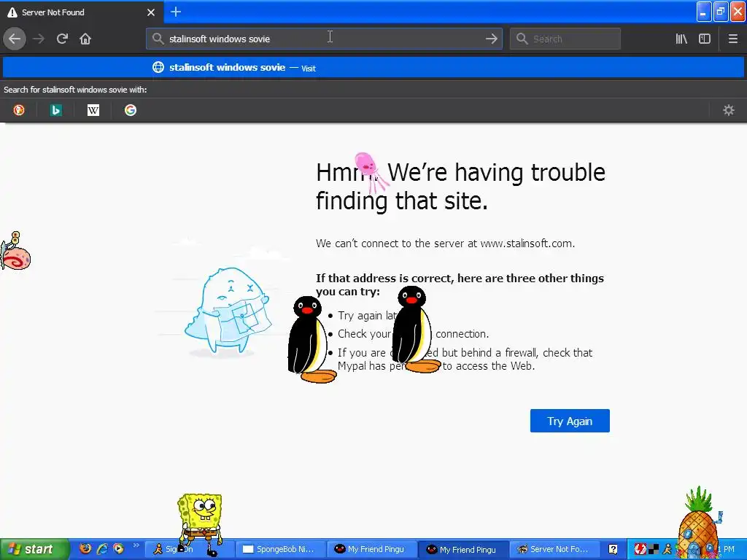Switch to the first My Friend Pingu taskbar button
Viewport: 747px width, 560px height.
click(x=373, y=549)
